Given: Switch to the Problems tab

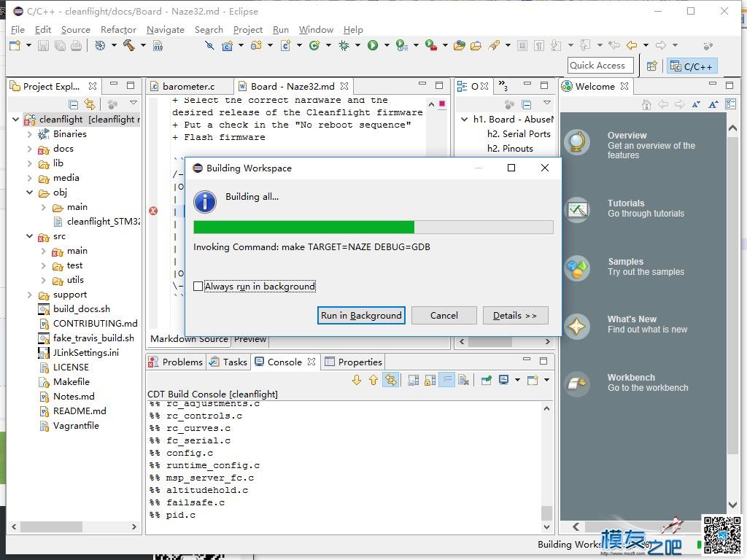Looking at the screenshot, I should [176, 362].
